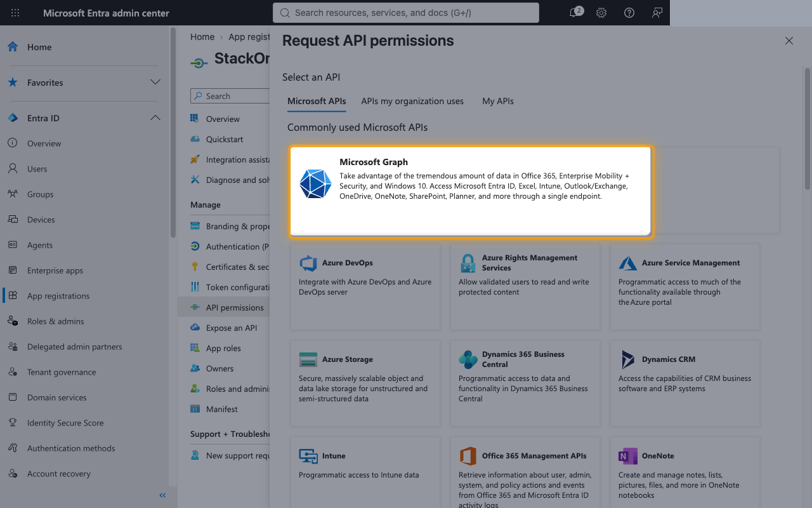The height and width of the screenshot is (508, 812).
Task: Open the app launcher waffle icon
Action: (15, 13)
